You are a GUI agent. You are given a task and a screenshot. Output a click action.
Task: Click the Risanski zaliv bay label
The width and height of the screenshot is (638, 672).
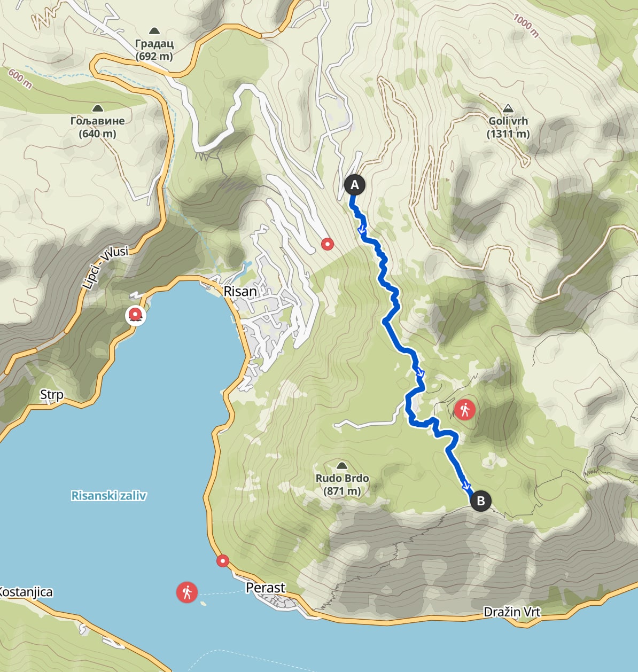108,496
